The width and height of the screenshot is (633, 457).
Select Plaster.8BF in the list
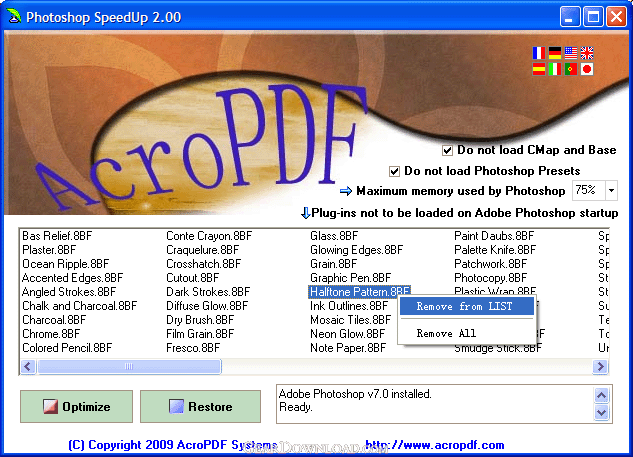point(49,250)
